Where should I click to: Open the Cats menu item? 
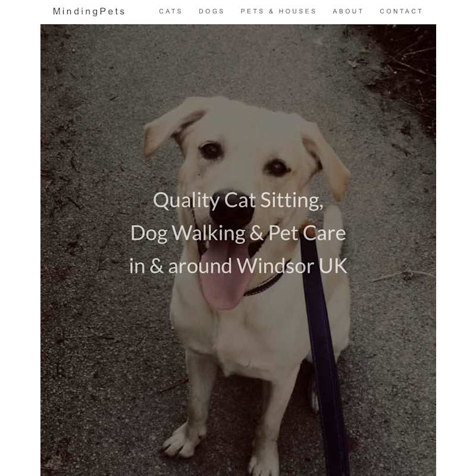click(x=170, y=11)
